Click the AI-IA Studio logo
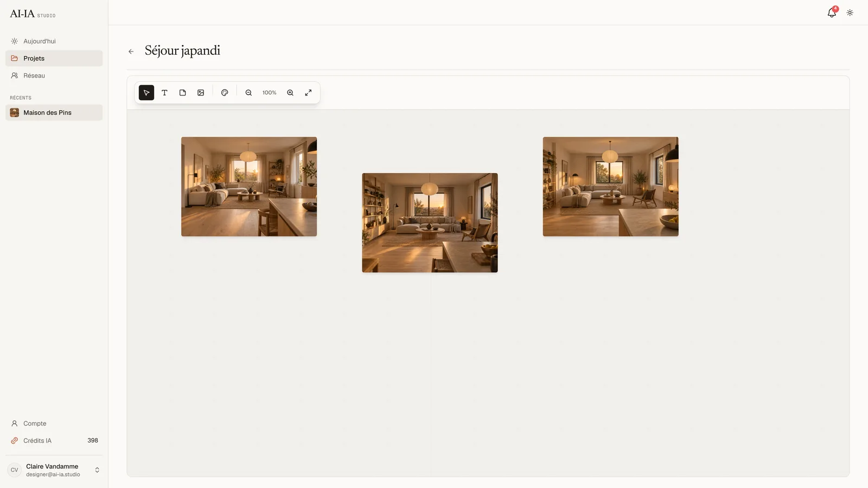Viewport: 868px width, 488px height. (33, 14)
